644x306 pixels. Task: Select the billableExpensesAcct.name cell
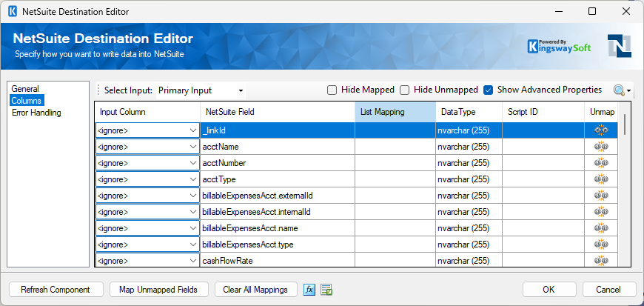(x=278, y=228)
